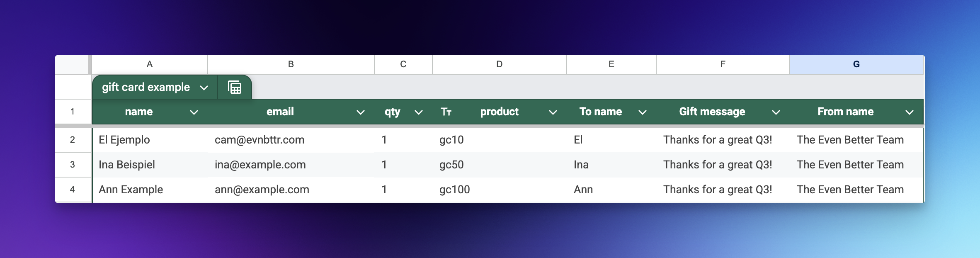Select the To name cell Ina
The image size is (980, 258).
611,165
